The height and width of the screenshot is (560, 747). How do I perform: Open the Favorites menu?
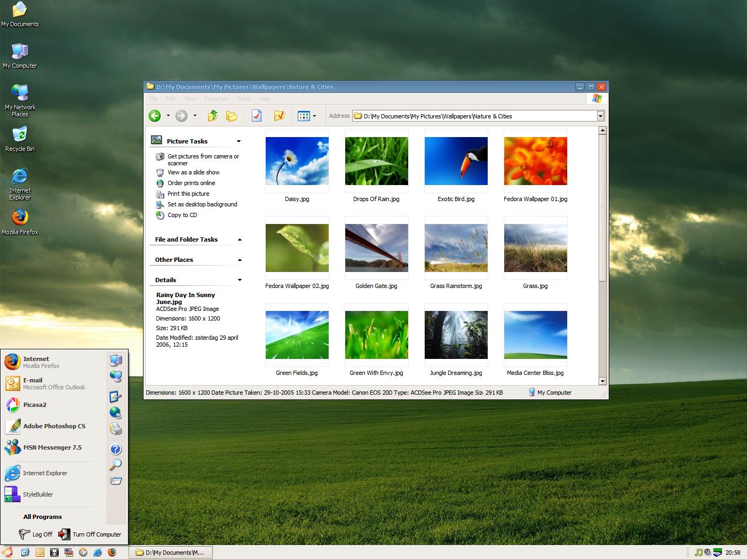pos(216,99)
